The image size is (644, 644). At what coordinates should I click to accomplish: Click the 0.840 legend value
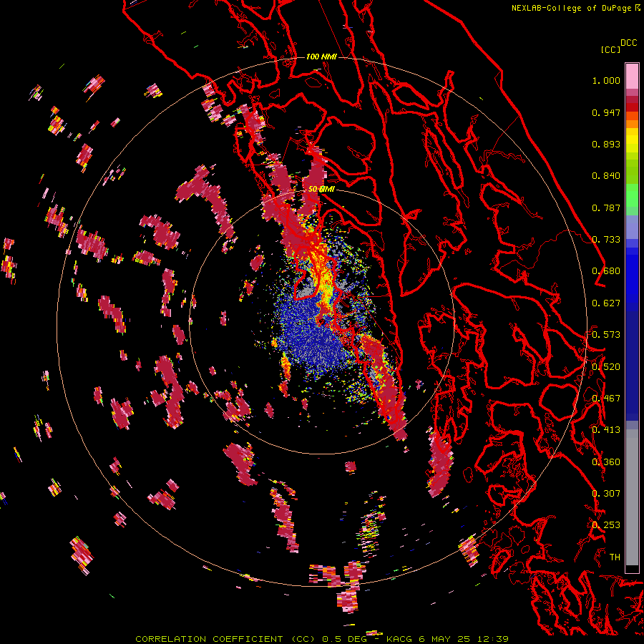point(606,176)
